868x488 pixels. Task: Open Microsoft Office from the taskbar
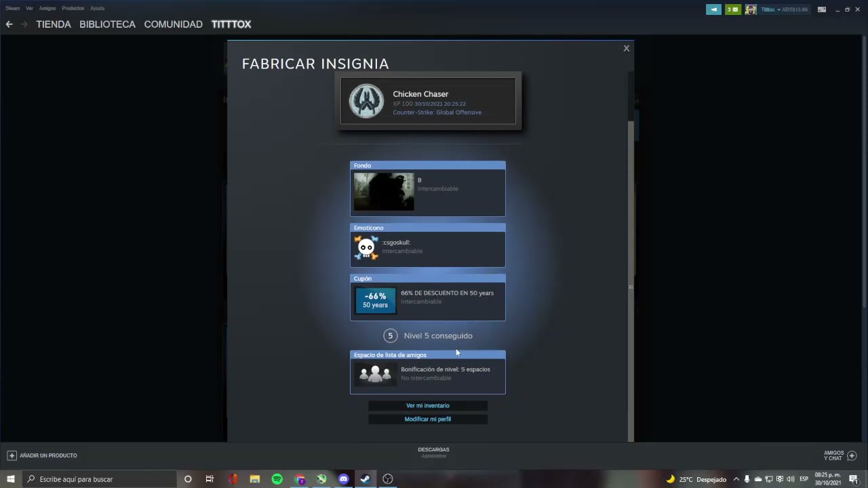pyautogui.click(x=233, y=479)
